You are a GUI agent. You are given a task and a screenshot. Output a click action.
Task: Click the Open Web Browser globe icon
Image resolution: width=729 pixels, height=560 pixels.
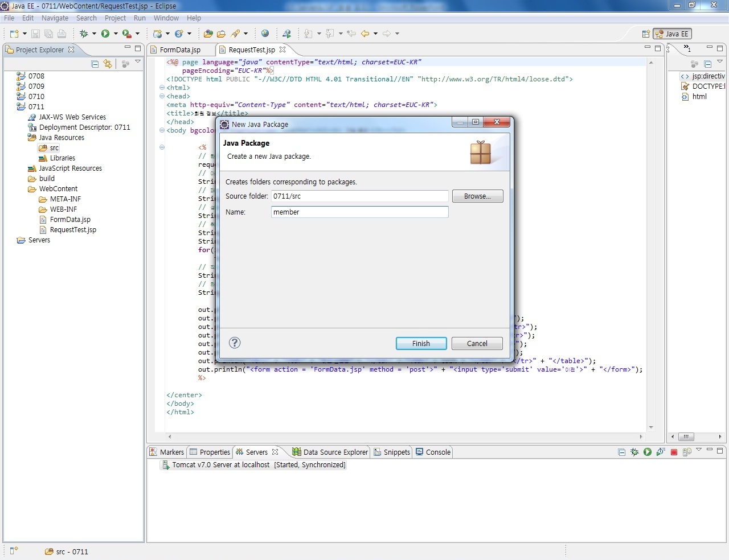coord(265,34)
